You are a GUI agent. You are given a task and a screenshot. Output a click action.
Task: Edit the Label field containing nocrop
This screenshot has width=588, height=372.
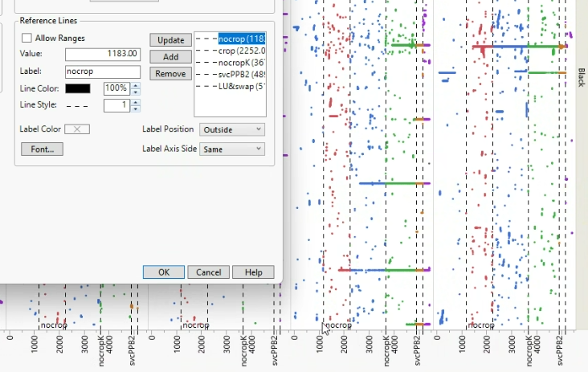103,72
